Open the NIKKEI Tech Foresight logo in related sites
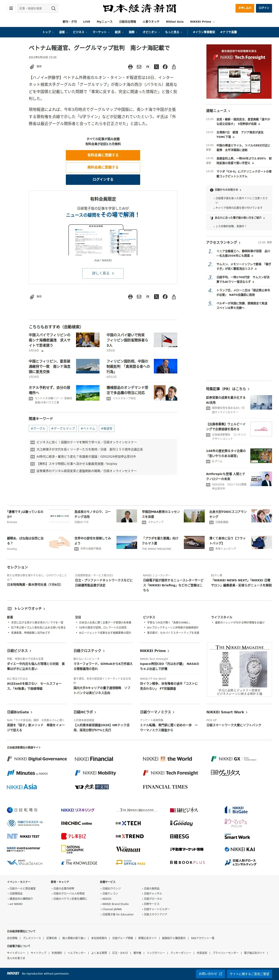 pos(170,773)
